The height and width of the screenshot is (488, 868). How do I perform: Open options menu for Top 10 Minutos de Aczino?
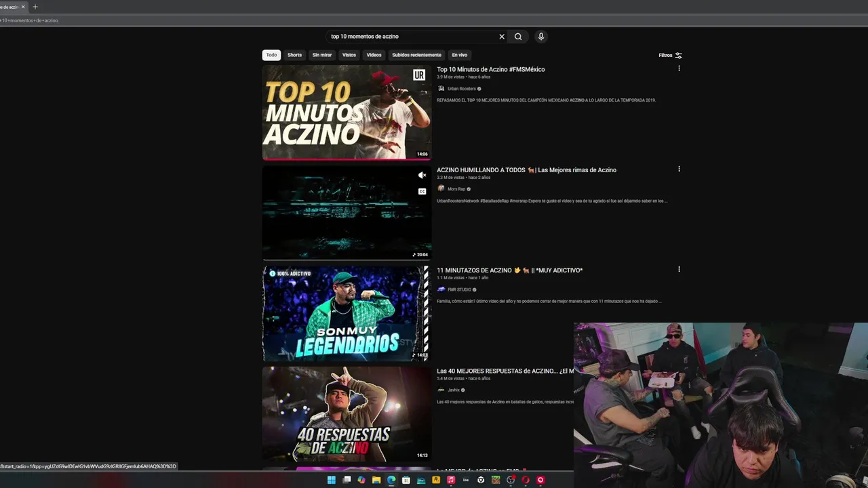(x=679, y=68)
